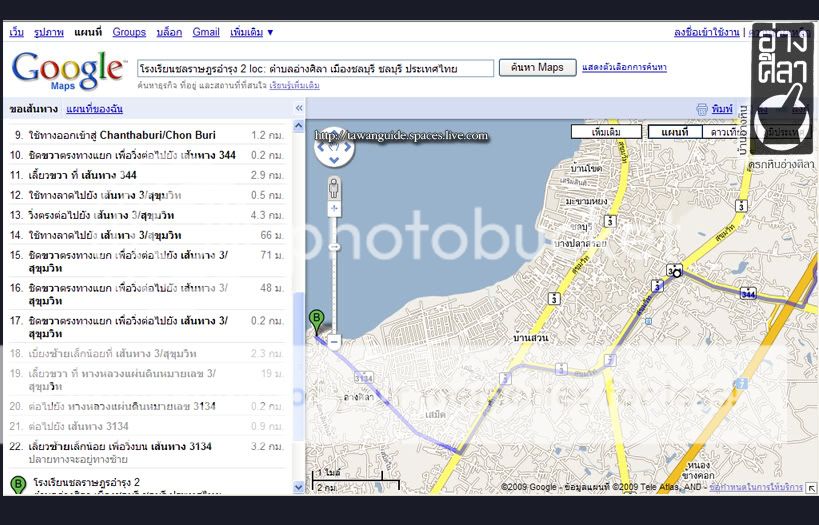819x525 pixels.
Task: Select direction step 14 with 66 ม.
Action: click(147, 235)
